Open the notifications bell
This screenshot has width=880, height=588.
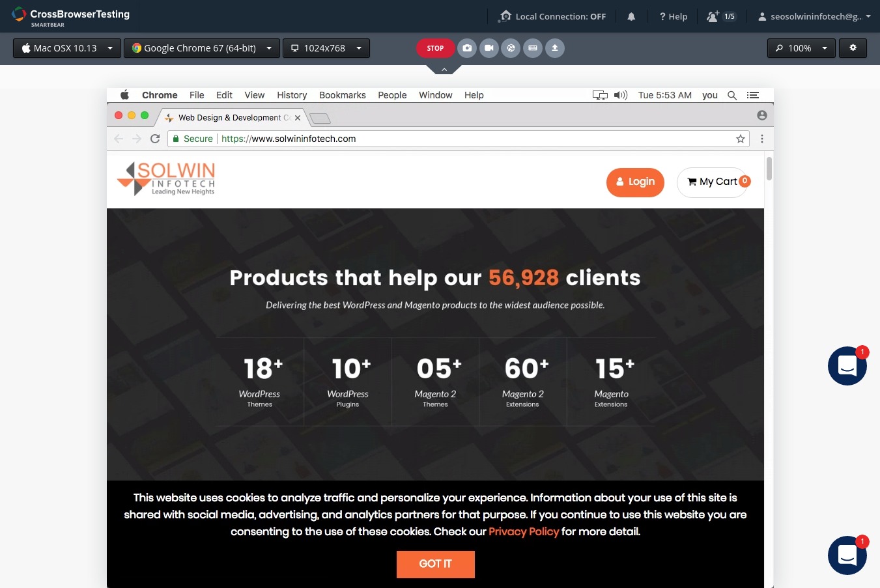pos(631,16)
